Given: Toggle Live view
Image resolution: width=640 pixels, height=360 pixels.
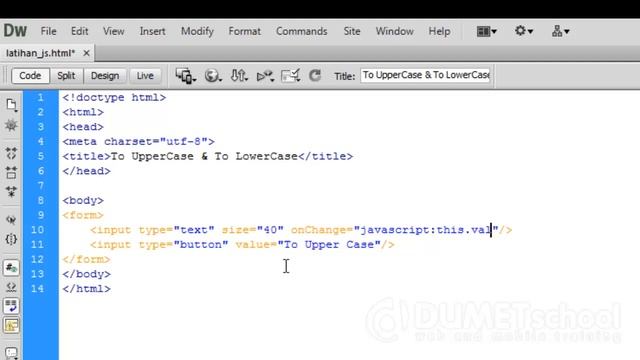Looking at the screenshot, I should [145, 76].
